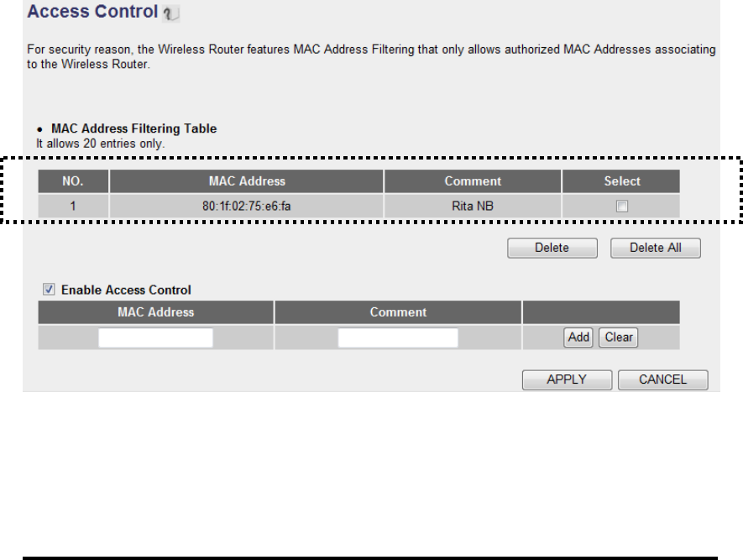Click entry number 1 in the NO. column

point(73,206)
